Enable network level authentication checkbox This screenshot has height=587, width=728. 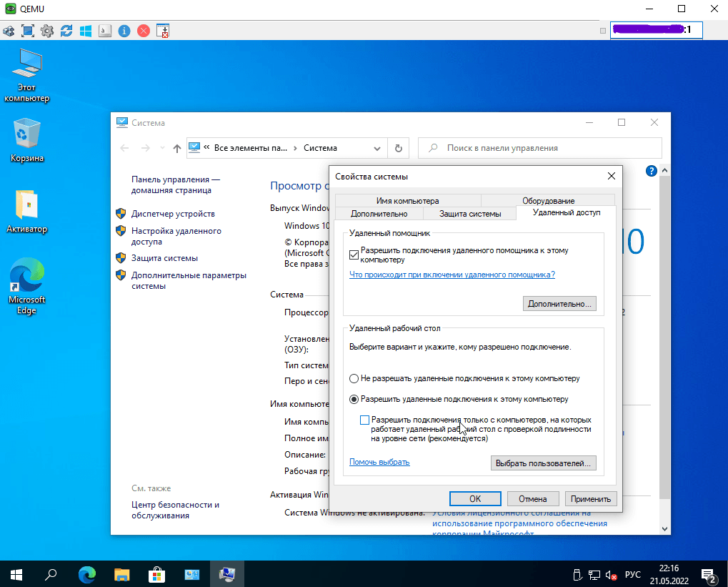coord(365,420)
